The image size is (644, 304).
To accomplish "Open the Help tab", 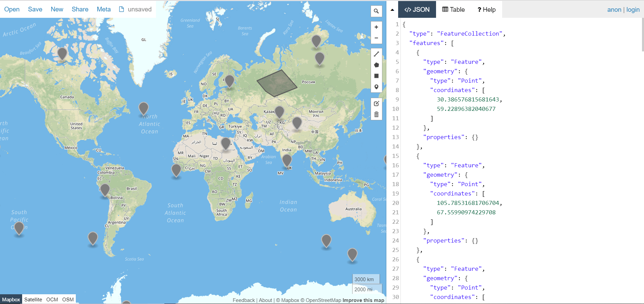I will 486,9.
